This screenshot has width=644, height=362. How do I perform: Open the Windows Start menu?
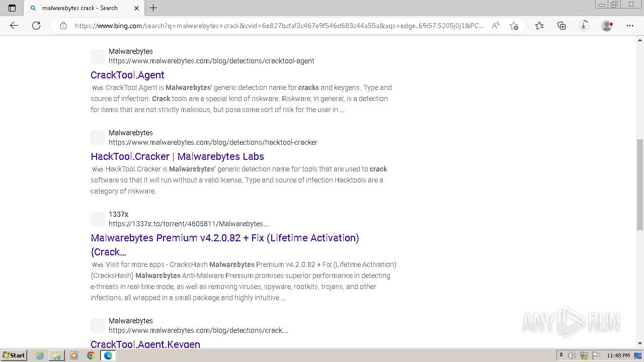(x=14, y=355)
